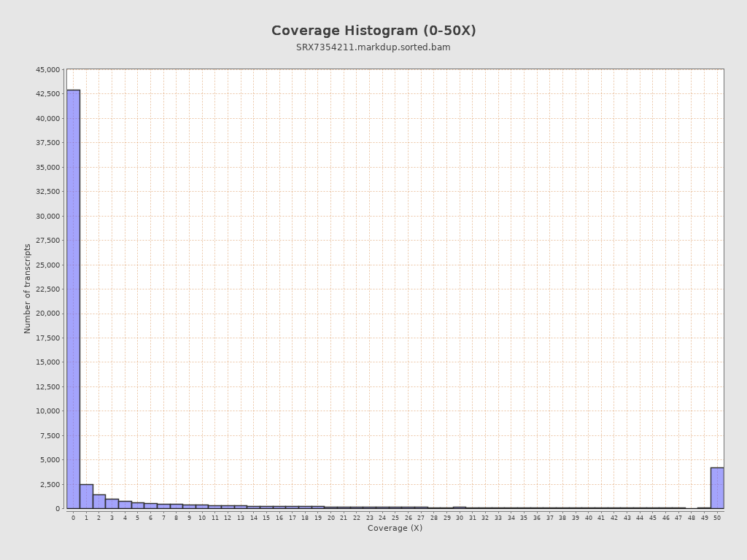Click the 10,000 y-axis tick label
747x560 pixels.
pos(48,411)
